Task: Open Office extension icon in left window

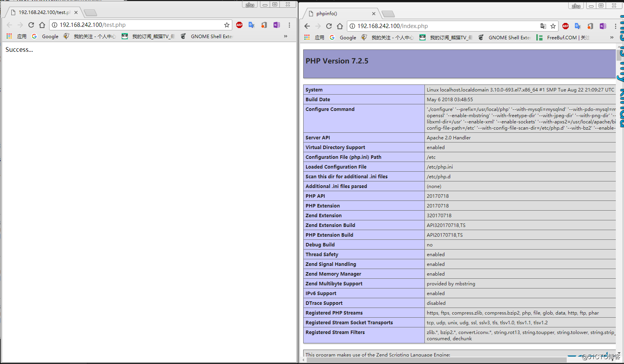Action: click(264, 25)
